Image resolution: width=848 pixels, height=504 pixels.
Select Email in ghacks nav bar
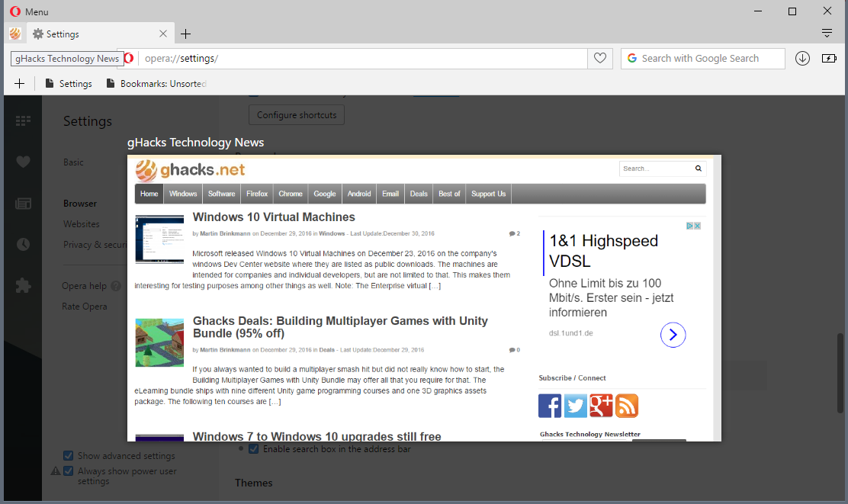tap(390, 194)
